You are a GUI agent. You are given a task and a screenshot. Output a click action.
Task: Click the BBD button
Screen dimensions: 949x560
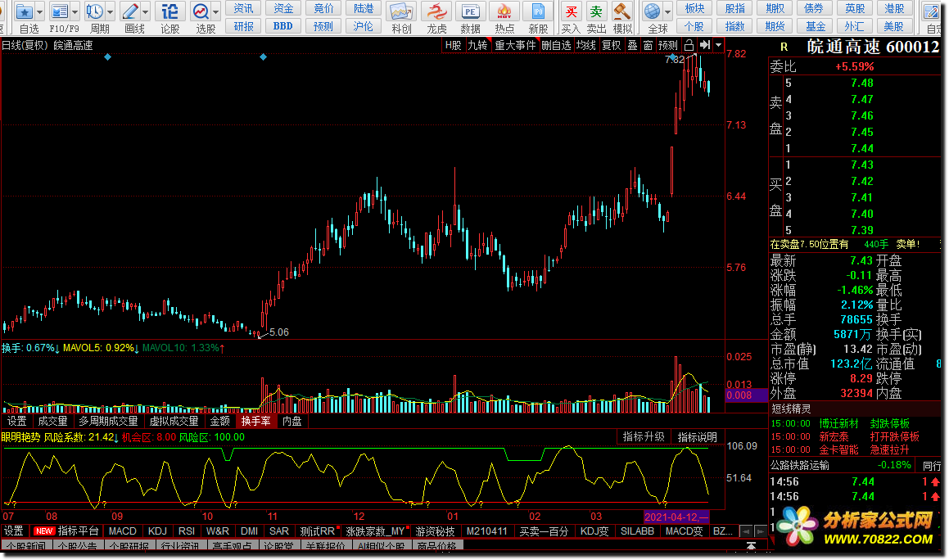(282, 26)
